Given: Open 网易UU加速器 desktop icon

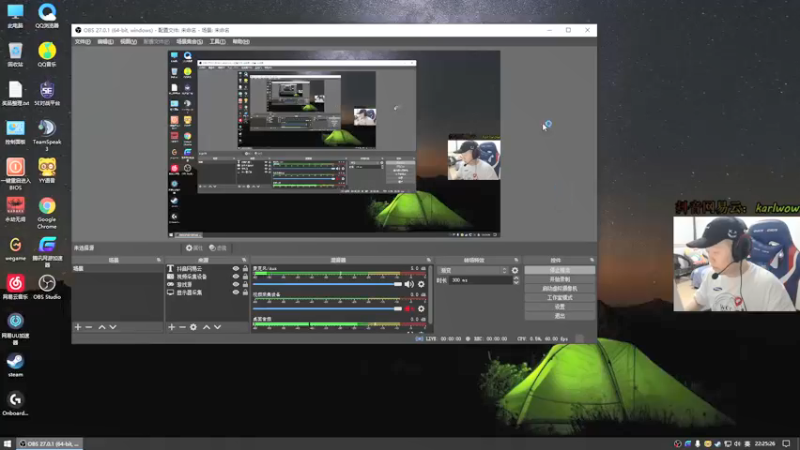Looking at the screenshot, I should pos(15,329).
